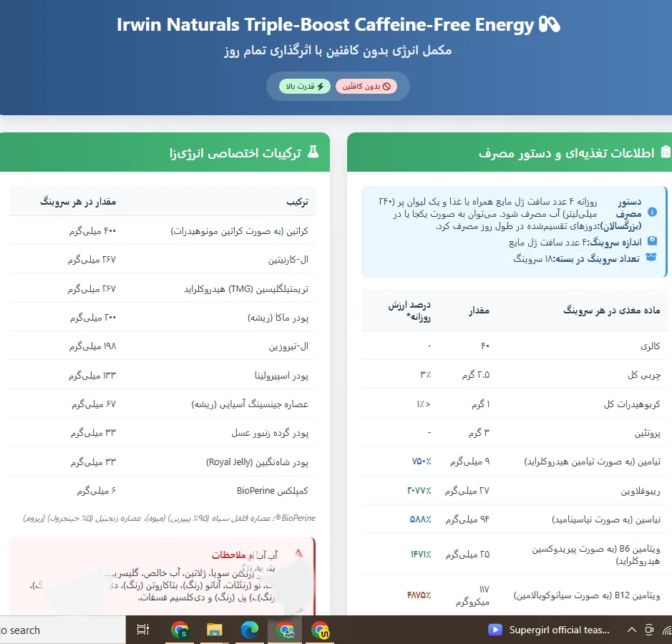Click the 'مقدار در هر سروینگ' column header

point(78,202)
